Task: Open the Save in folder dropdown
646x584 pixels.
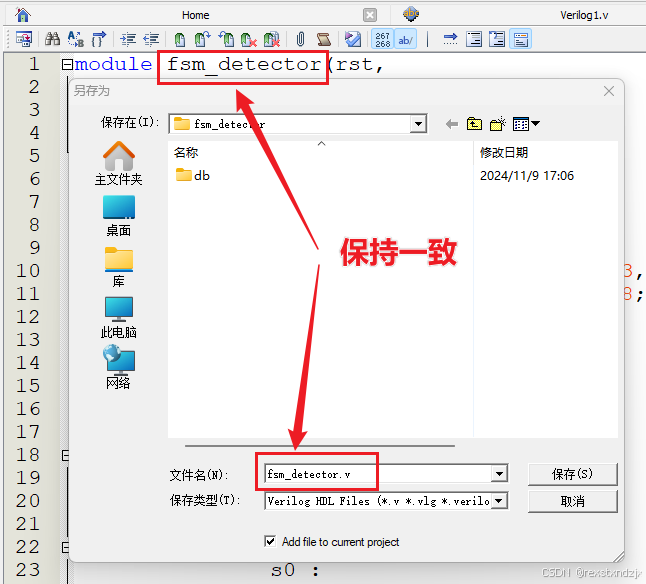Action: 418,124
